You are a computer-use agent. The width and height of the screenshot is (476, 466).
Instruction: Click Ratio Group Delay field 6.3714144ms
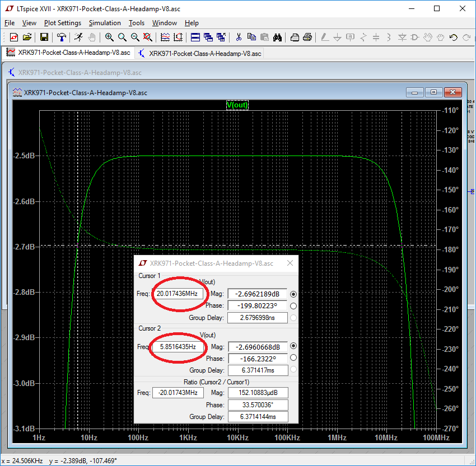click(258, 417)
